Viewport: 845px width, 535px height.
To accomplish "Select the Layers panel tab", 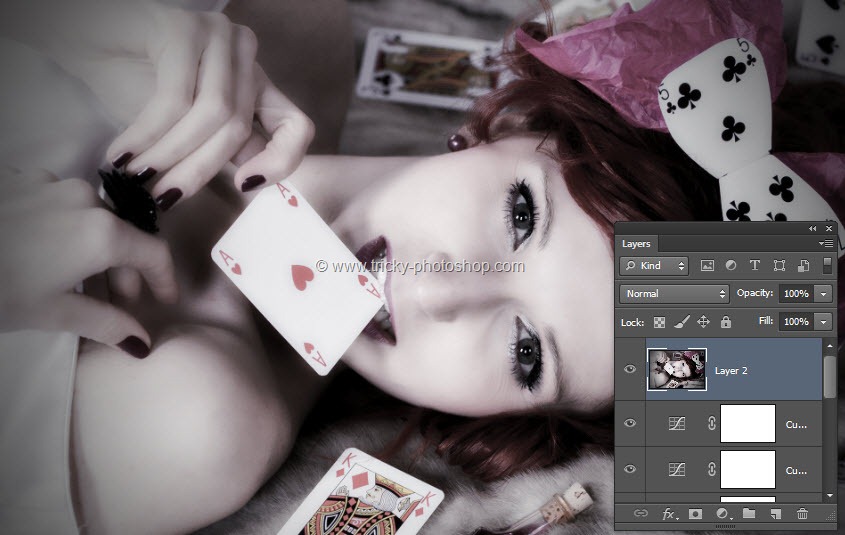I will (636, 243).
